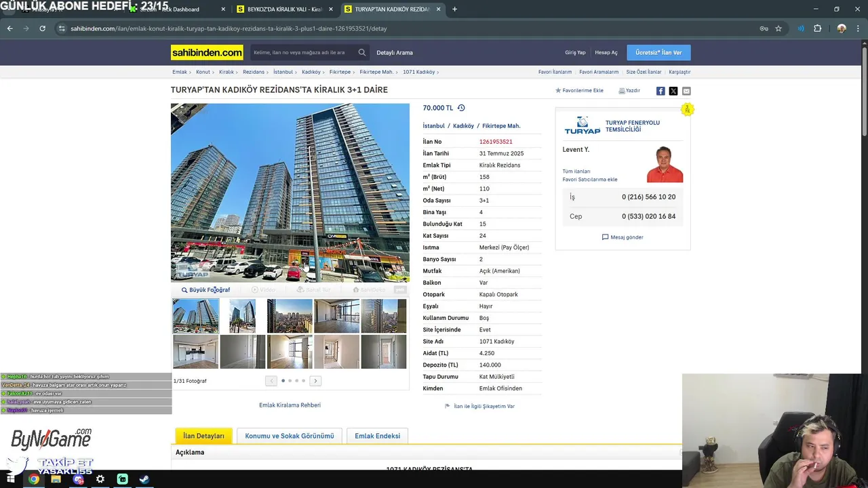
Task: Open Windows Start menu
Action: click(x=11, y=479)
